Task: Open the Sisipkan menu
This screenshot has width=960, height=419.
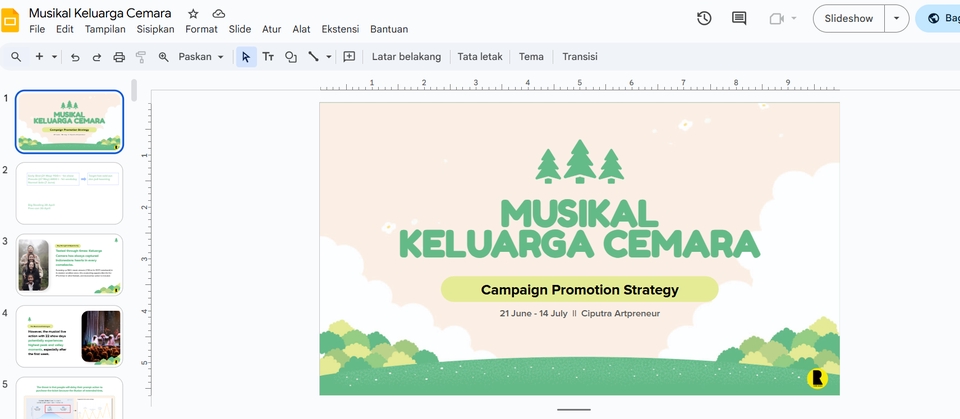Action: click(157, 29)
